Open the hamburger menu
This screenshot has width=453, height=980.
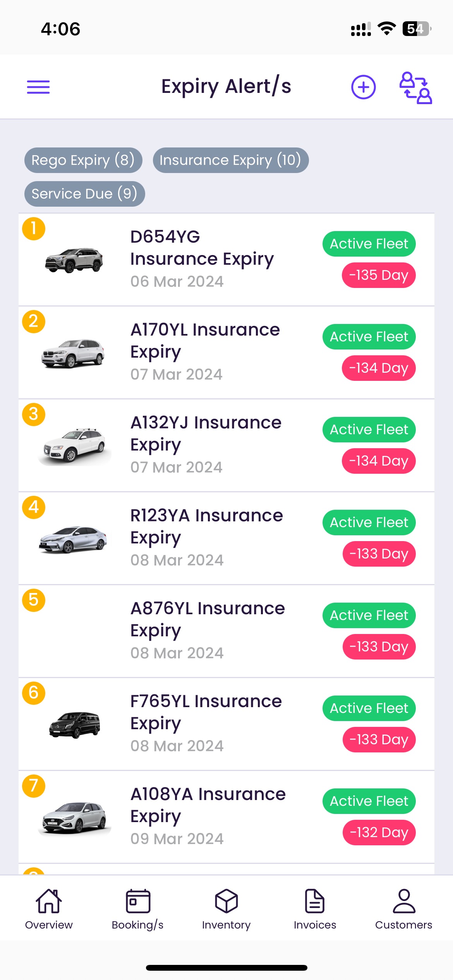(x=38, y=87)
